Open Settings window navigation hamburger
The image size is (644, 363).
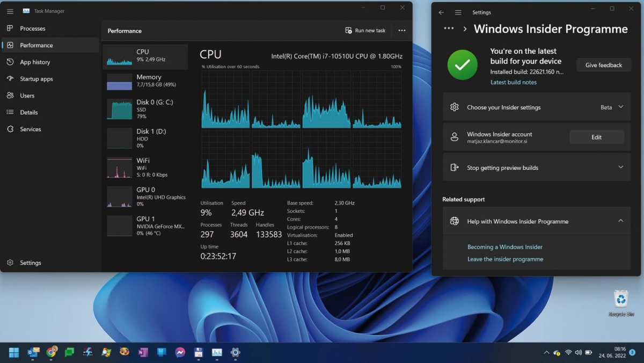click(x=458, y=12)
